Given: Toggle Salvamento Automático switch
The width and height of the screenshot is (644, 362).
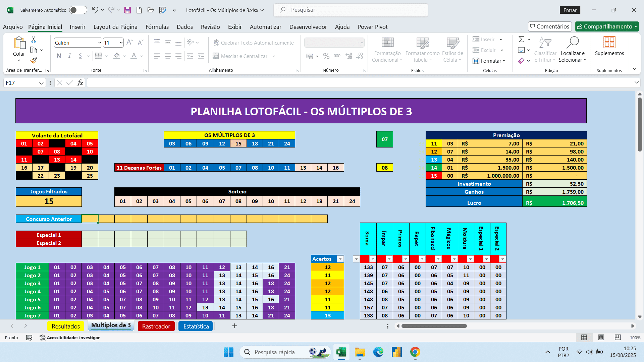Looking at the screenshot, I should [78, 10].
